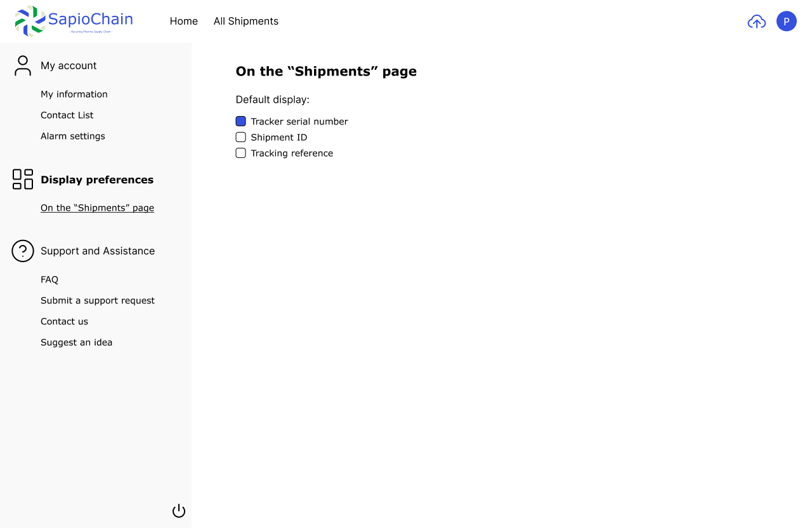Click the Display preferences grid icon
This screenshot has height=528, width=812.
[x=23, y=179]
